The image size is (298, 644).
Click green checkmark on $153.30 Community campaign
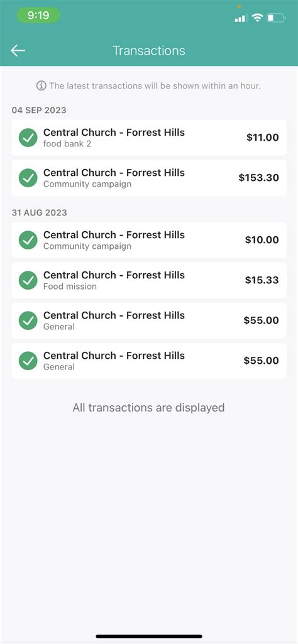[x=28, y=178]
